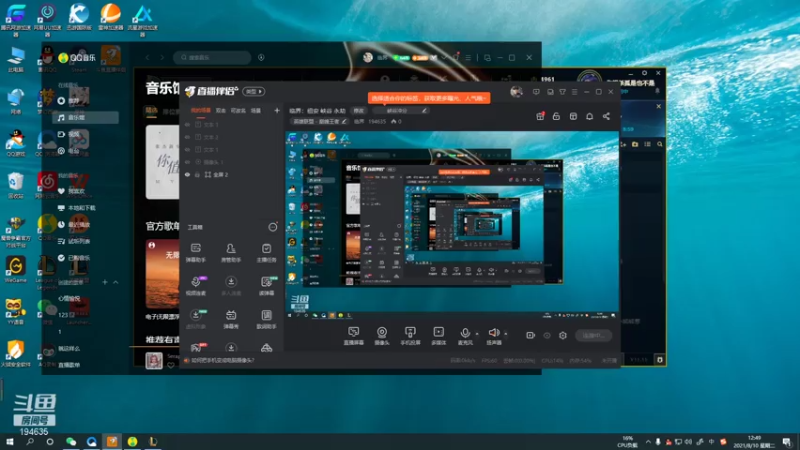Toggle visibility of the 文本 2 layer

pos(187,137)
